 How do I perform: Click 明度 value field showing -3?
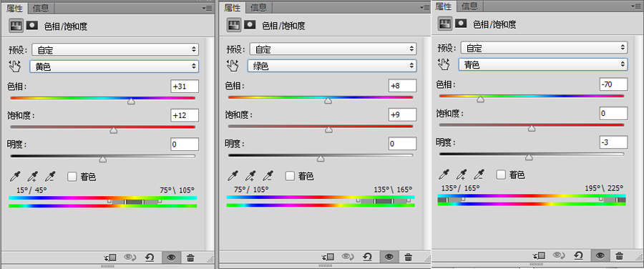(614, 142)
